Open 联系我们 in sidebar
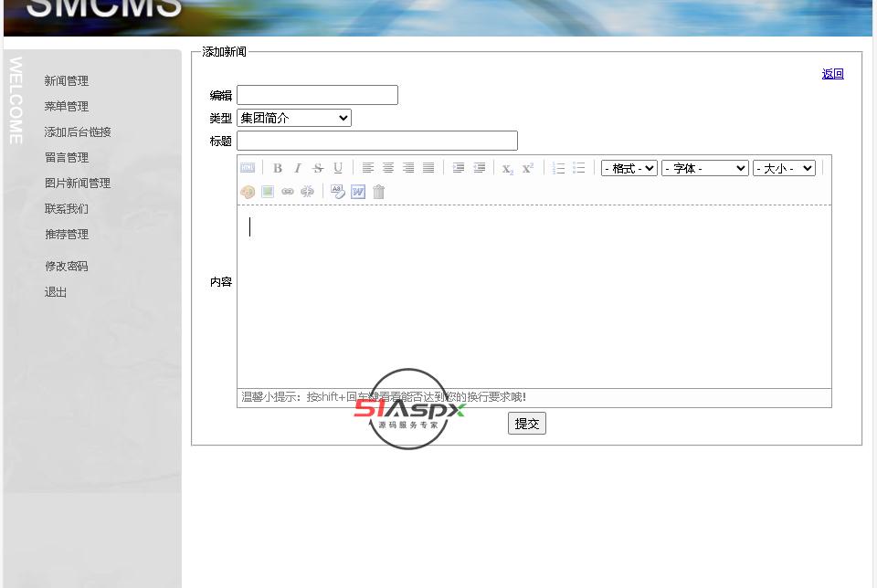877x588 pixels. tap(67, 208)
